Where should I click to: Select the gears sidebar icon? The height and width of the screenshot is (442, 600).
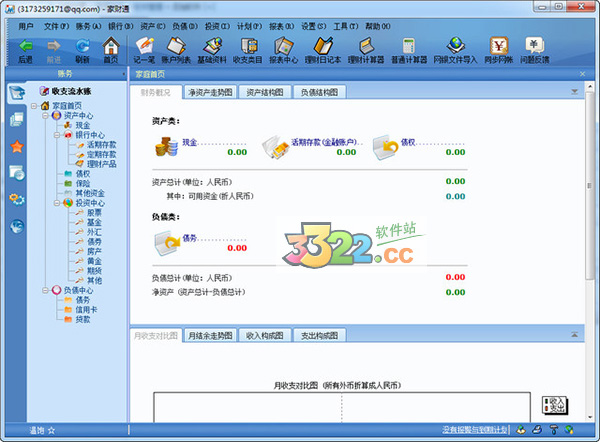point(17,199)
